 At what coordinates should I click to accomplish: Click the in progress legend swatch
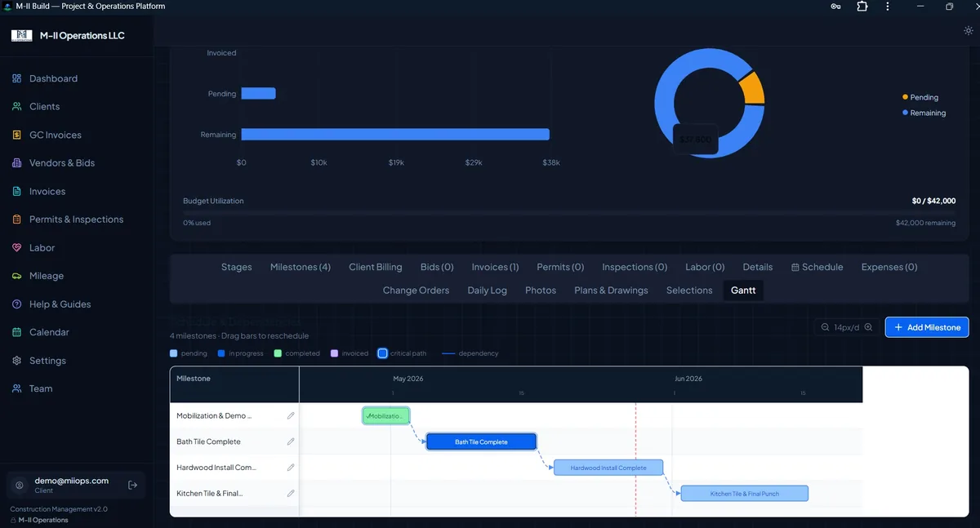click(x=221, y=353)
